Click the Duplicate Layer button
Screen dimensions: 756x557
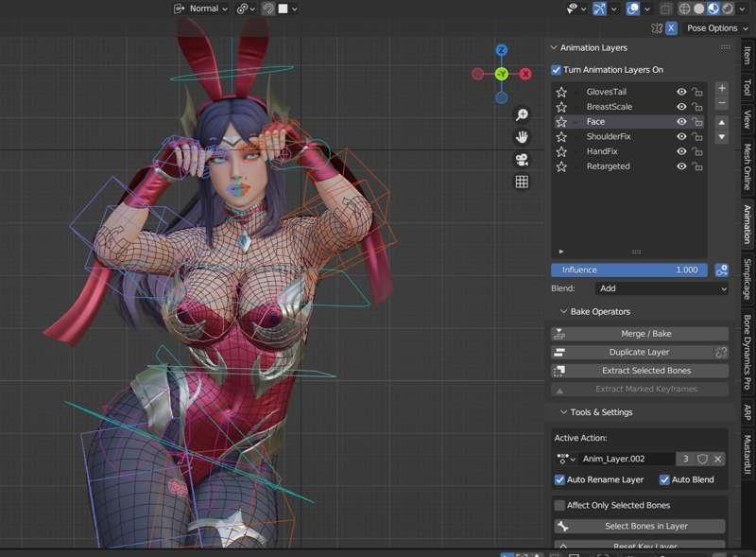click(640, 353)
